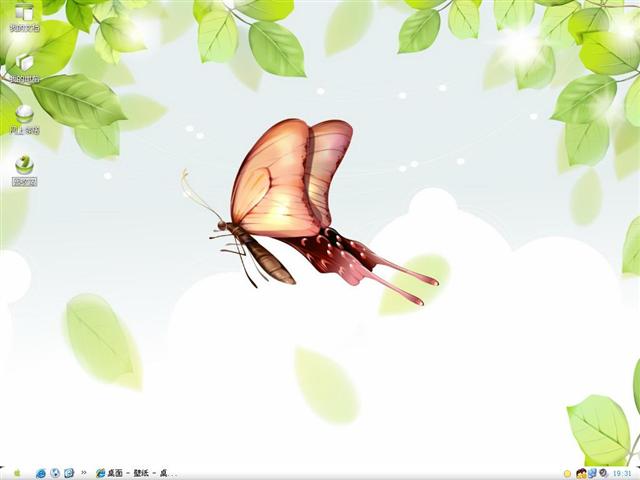Expand the Quick Launch overflow chevron

pos(84,473)
